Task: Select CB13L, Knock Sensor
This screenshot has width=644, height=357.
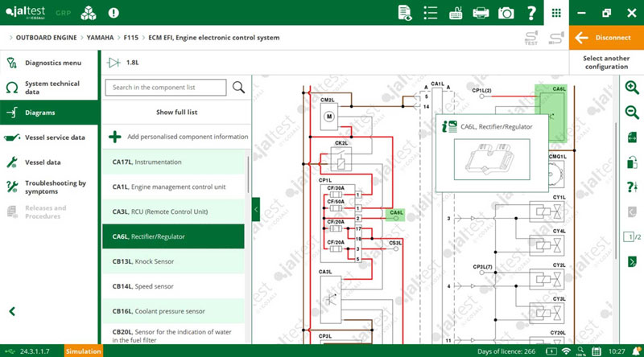Action: click(173, 261)
